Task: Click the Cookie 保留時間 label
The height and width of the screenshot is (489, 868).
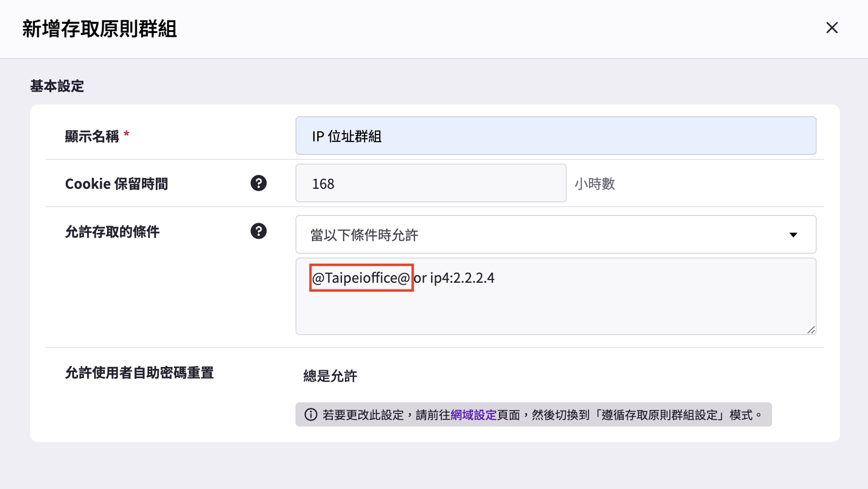Action: 116,183
